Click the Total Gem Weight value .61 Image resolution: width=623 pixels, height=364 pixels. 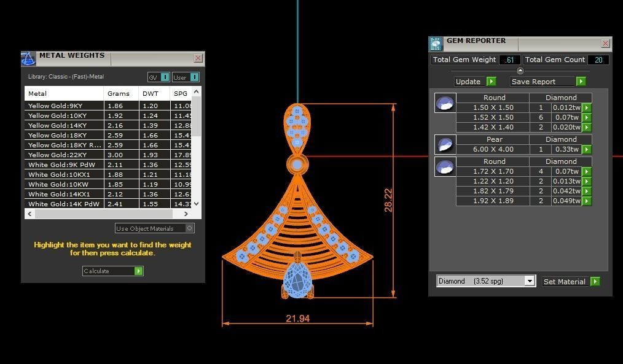tap(510, 60)
